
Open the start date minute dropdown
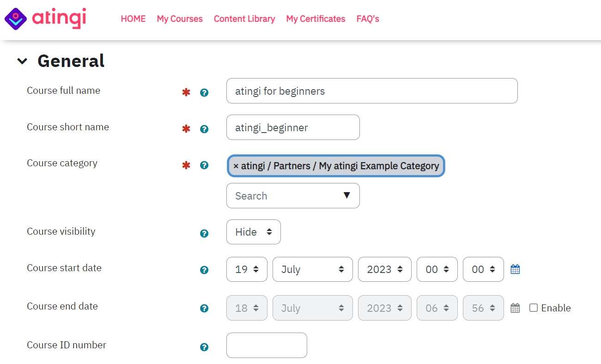(x=483, y=269)
